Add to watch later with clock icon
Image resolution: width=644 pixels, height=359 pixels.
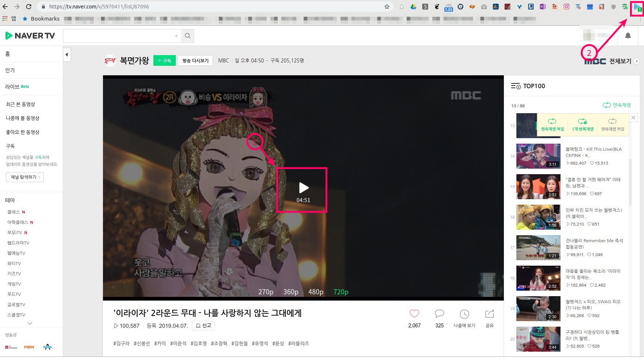465,314
